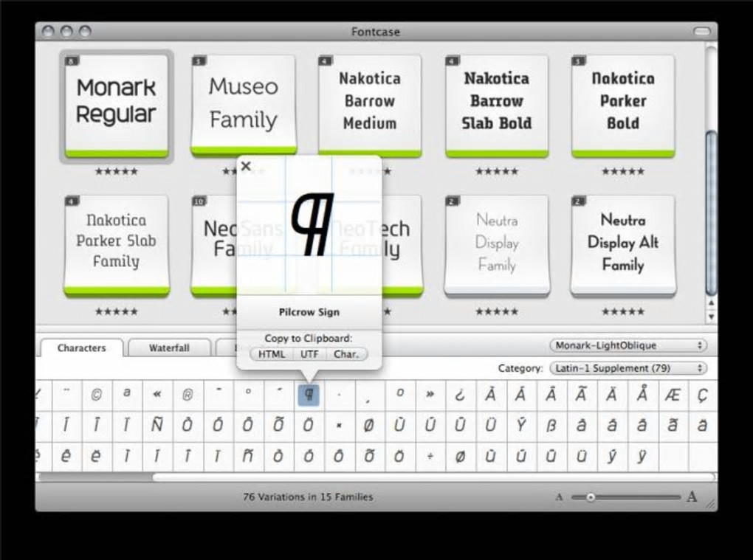Select the Neutra Display Alt Family card
The width and height of the screenshot is (753, 560).
pyautogui.click(x=623, y=245)
